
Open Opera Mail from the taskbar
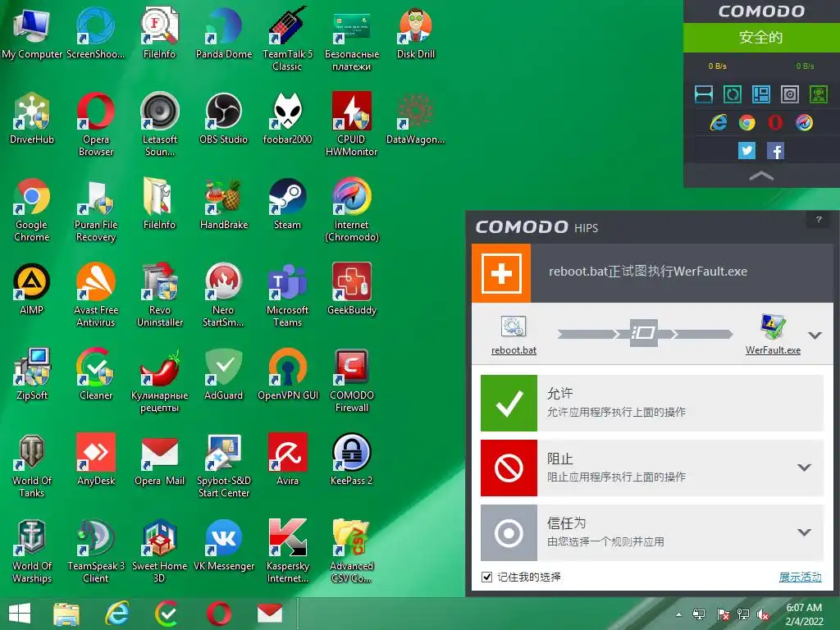point(270,614)
